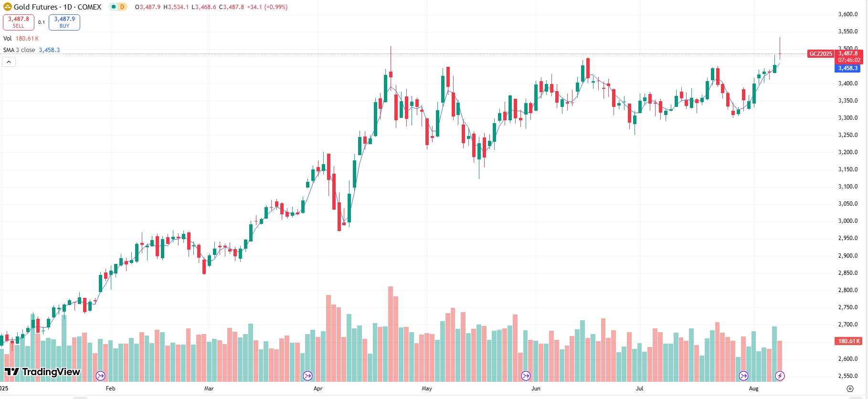Open chart settings gear in bottom-right corner
This screenshot has width=868, height=399.
pyautogui.click(x=850, y=388)
